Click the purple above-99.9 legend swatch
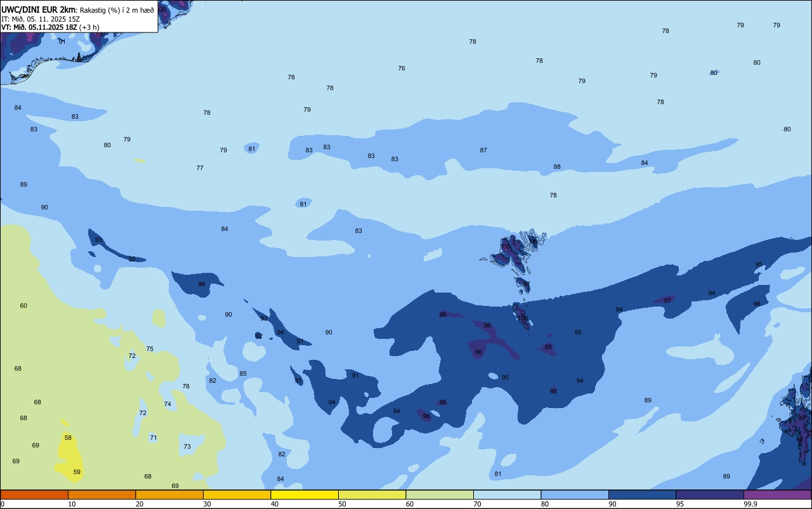 tap(777, 494)
